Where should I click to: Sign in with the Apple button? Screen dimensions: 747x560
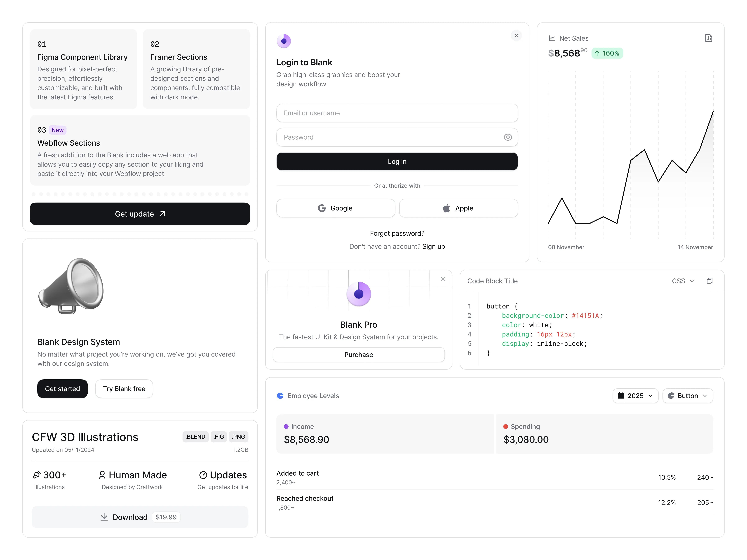[x=458, y=208]
